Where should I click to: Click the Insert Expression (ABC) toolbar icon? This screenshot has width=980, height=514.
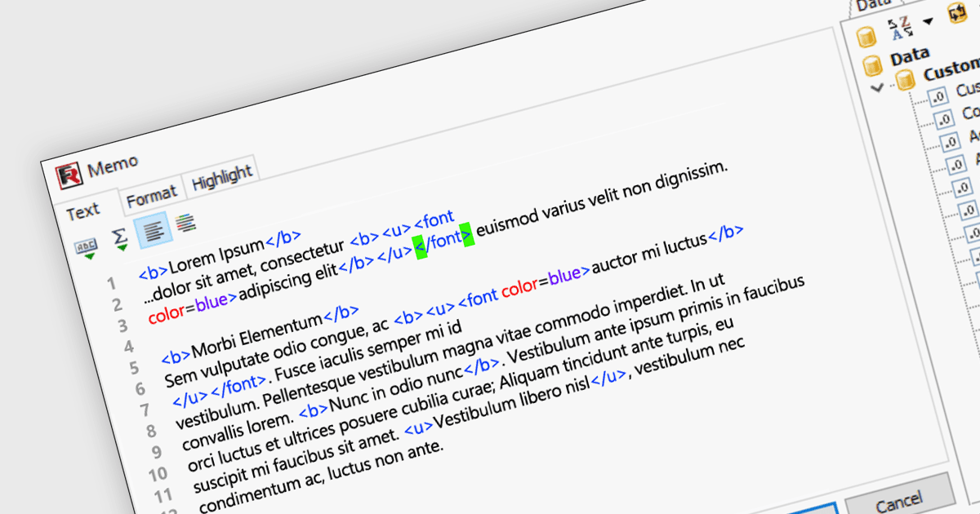tap(86, 249)
